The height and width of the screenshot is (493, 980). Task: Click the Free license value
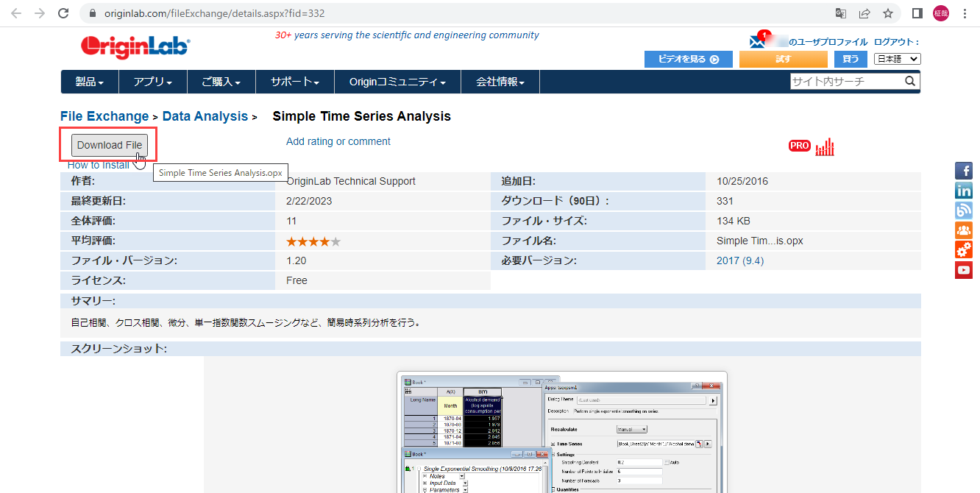[297, 280]
